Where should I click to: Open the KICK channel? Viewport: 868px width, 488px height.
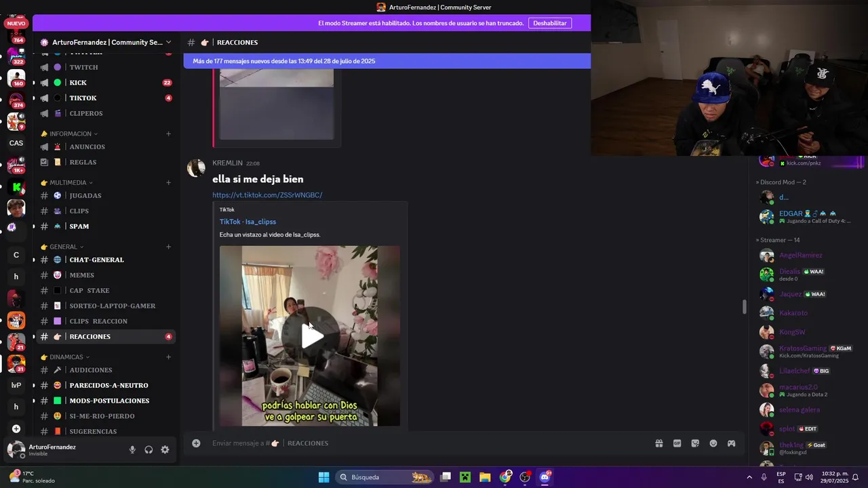click(106, 83)
